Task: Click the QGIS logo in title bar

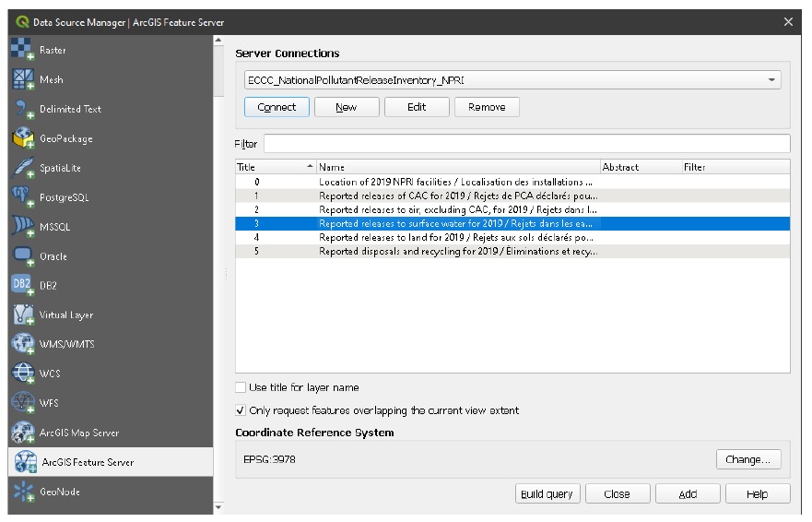Action: pos(22,22)
